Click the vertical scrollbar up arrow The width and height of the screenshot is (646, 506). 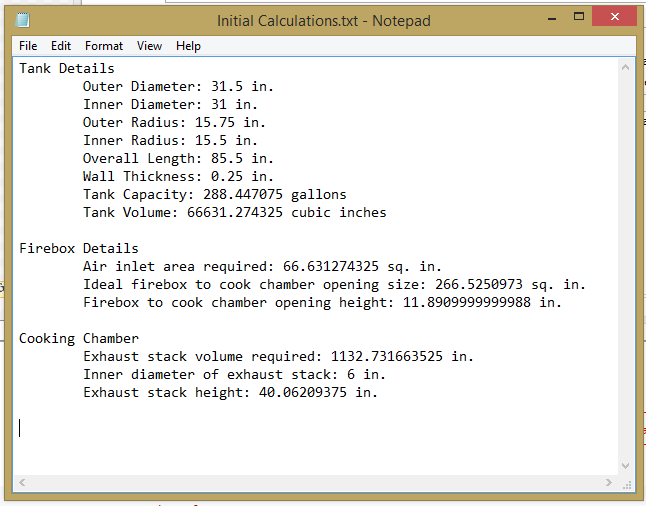point(626,67)
